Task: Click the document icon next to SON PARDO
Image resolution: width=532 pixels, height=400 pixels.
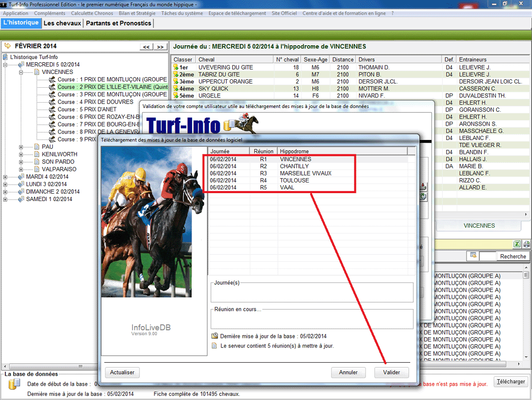Action: [x=37, y=162]
